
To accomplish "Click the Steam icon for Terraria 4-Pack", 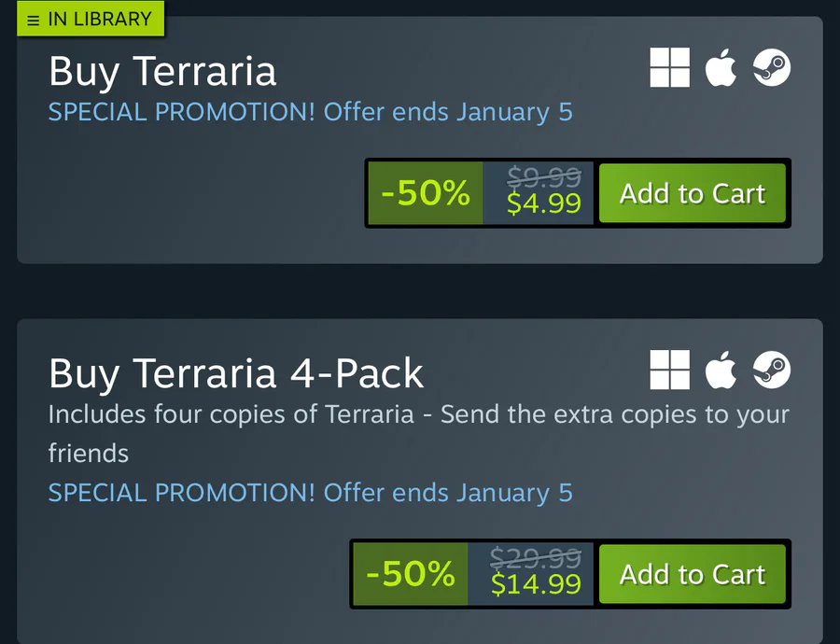I will coord(772,371).
